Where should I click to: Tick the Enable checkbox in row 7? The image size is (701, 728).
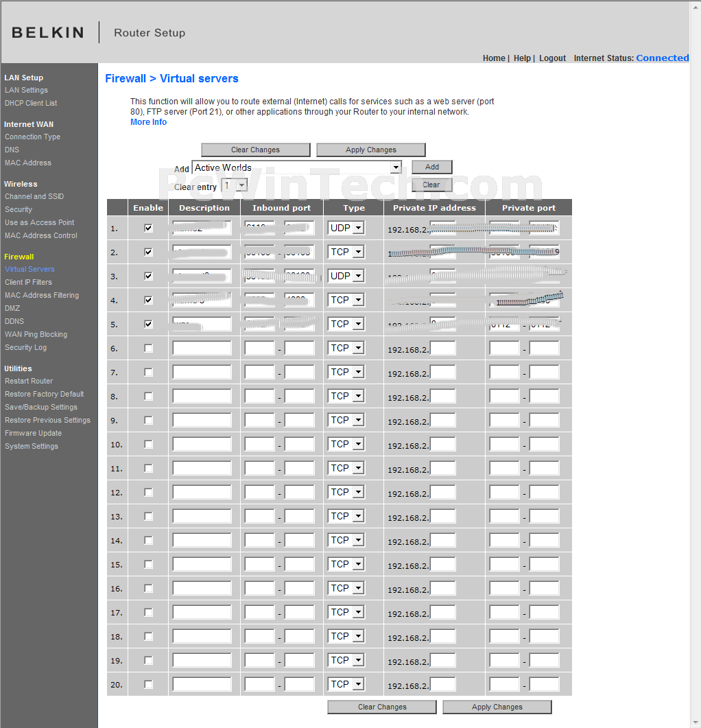pyautogui.click(x=148, y=373)
